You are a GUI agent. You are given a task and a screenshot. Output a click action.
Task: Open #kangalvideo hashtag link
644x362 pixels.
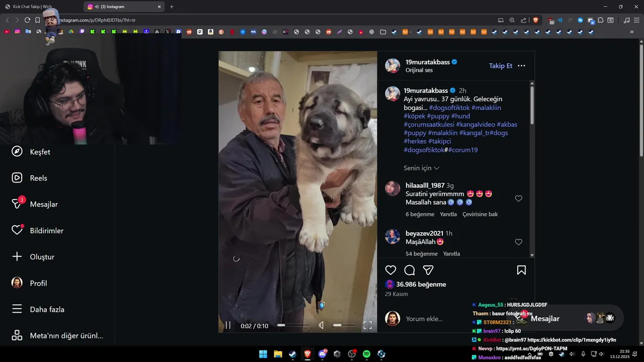[x=475, y=124]
